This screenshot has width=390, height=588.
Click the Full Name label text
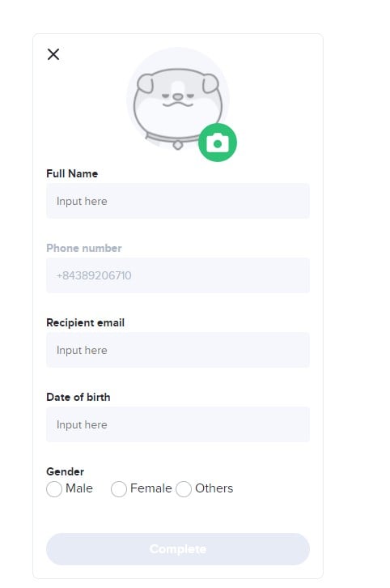coord(72,173)
